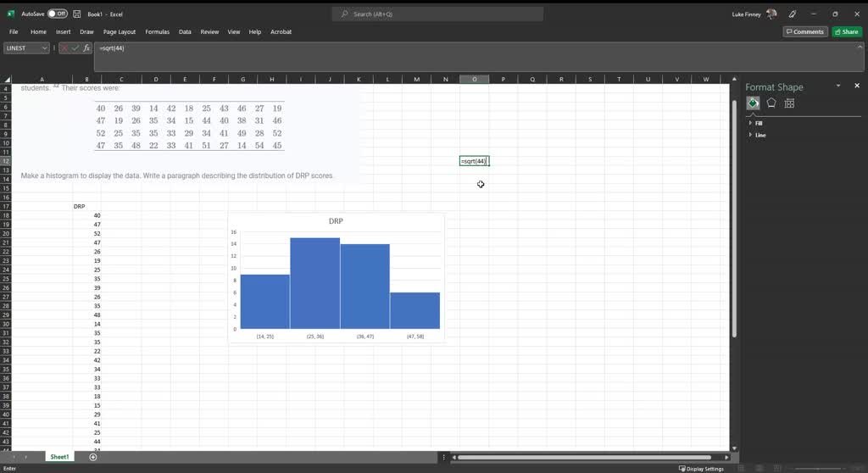Open the Effects pentagon icon

pos(771,103)
